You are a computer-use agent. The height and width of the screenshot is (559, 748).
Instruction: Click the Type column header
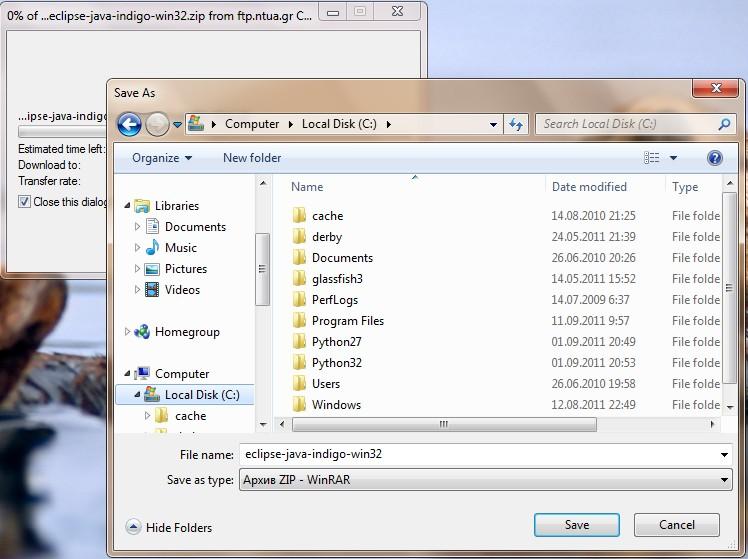pos(685,187)
